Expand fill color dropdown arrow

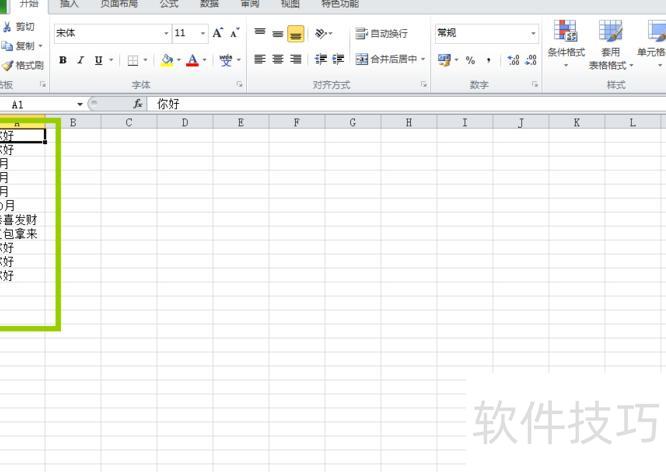click(x=179, y=60)
